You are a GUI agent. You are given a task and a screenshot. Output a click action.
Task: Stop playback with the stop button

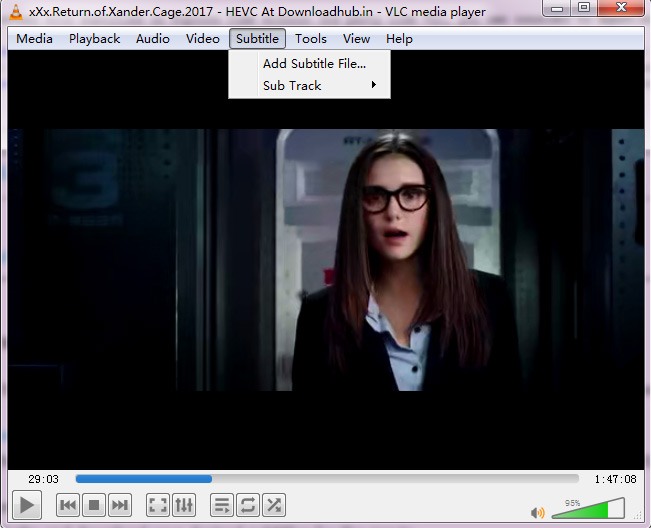tap(94, 505)
